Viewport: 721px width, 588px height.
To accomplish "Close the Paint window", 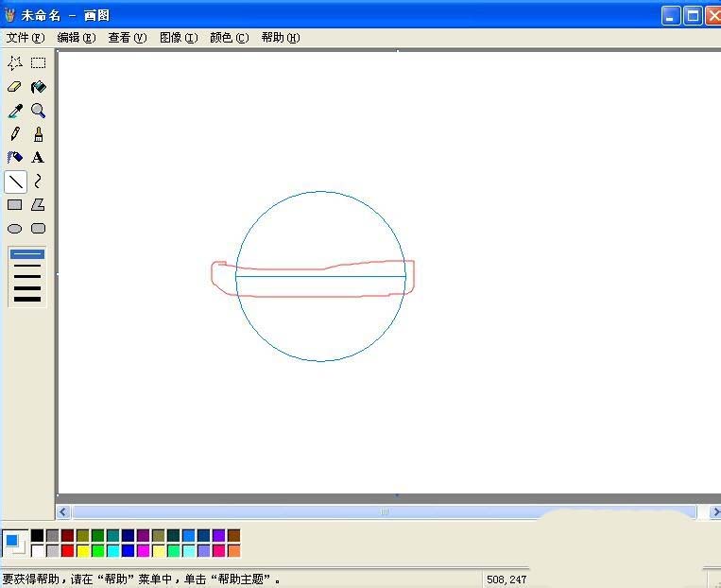I will point(713,16).
